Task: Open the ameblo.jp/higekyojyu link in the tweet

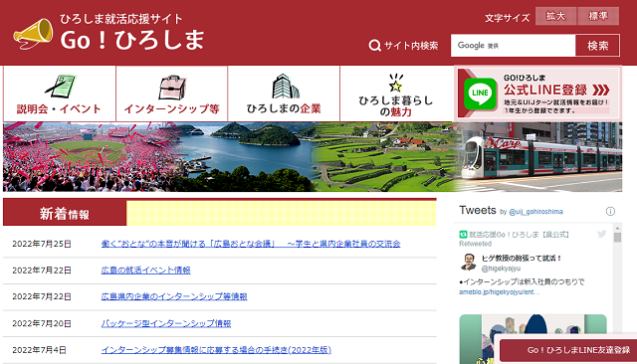Action: tap(500, 291)
